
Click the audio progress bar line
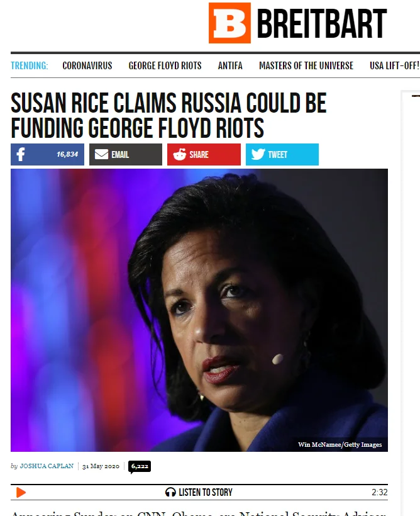[199, 485]
